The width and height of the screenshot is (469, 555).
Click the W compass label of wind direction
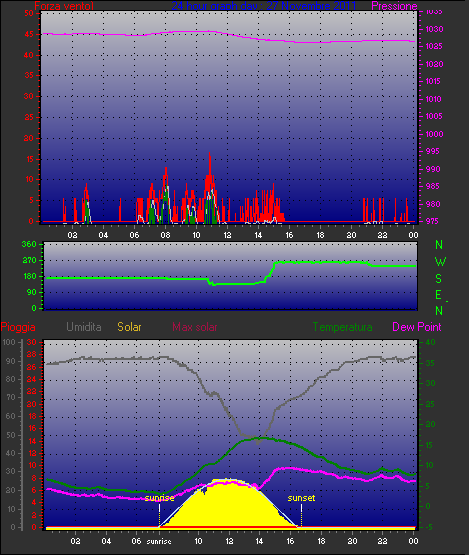click(x=440, y=262)
